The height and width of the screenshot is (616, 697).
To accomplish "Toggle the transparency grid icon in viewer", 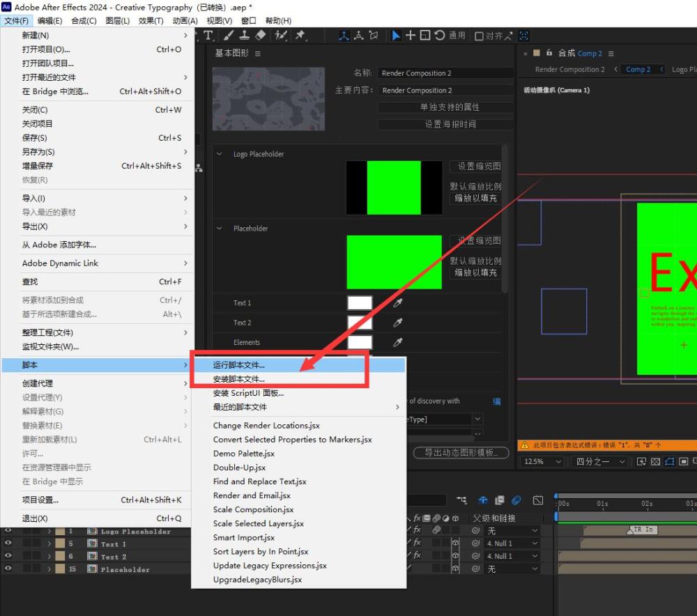I will [x=656, y=462].
